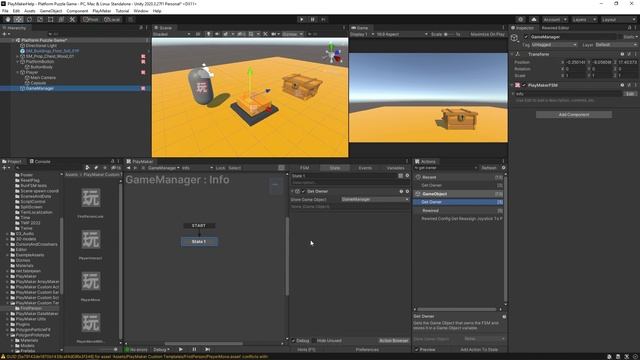Open the Store Game Object variable dropdown
Screen dimensions: 640x360
[x=375, y=199]
